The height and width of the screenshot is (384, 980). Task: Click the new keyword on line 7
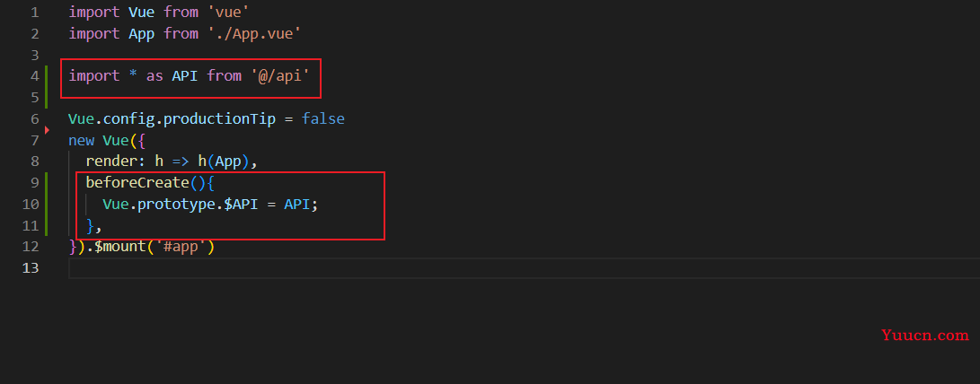[81, 141]
